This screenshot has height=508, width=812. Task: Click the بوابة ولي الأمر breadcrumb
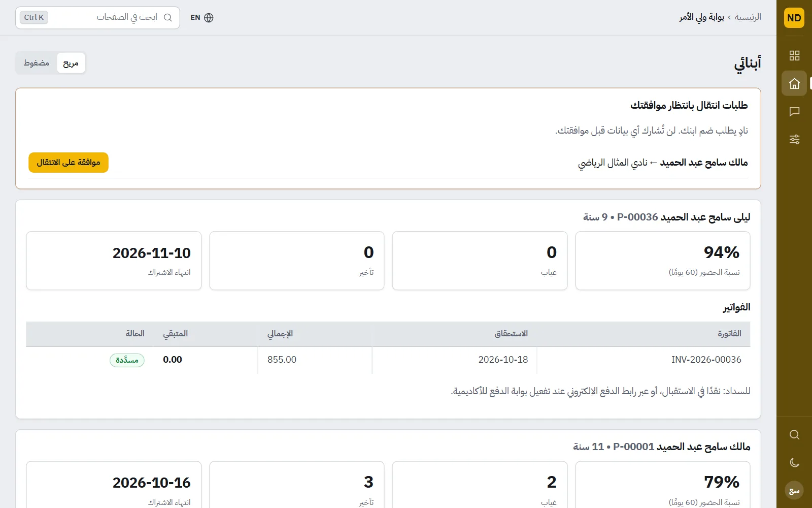point(702,17)
